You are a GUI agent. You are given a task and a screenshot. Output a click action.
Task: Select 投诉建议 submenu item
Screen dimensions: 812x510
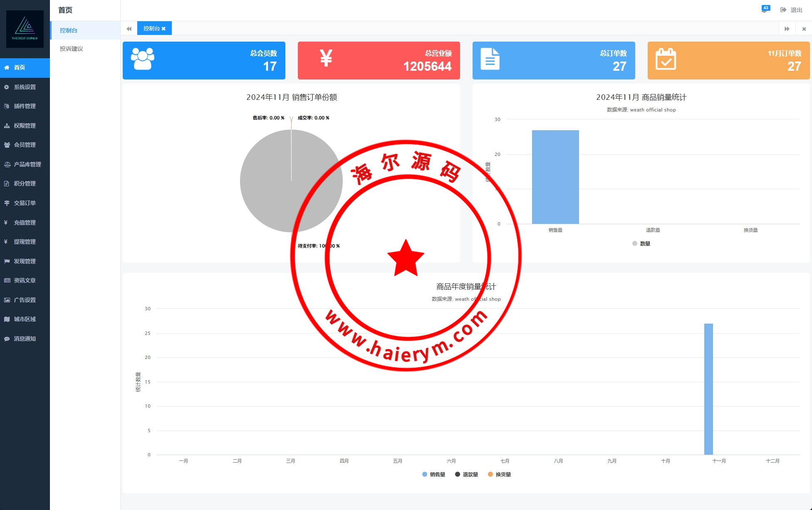[x=72, y=49]
